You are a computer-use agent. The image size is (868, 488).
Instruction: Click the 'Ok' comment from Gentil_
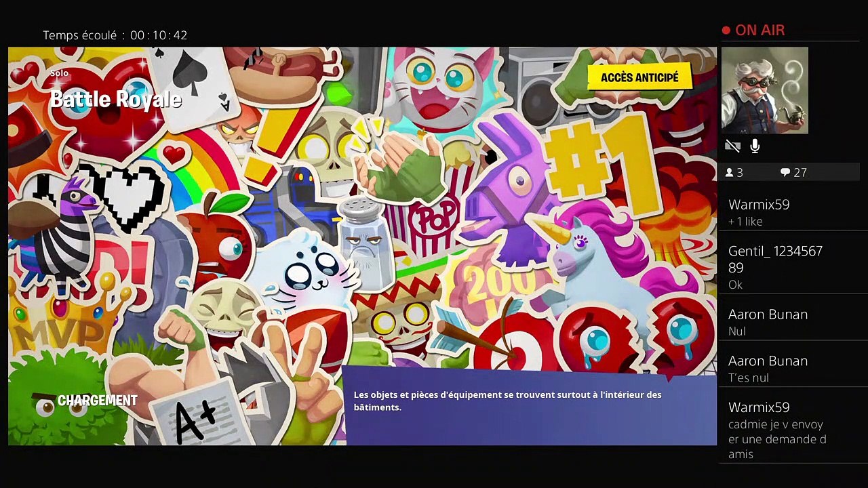pos(736,285)
